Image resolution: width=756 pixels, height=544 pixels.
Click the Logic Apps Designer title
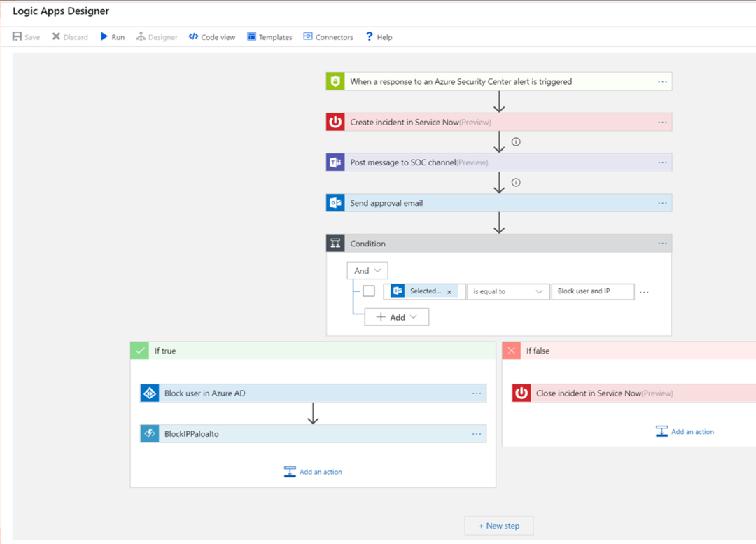click(x=61, y=11)
